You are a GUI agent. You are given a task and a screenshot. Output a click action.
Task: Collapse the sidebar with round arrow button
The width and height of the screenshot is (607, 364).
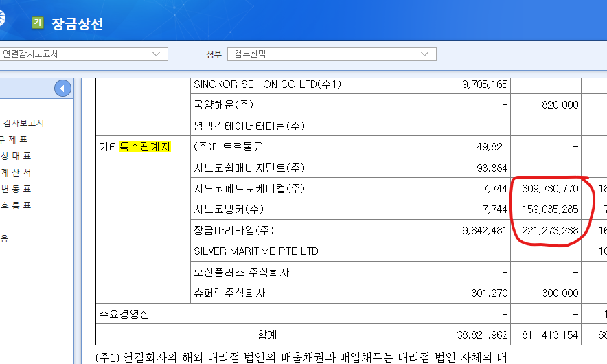[x=62, y=89]
